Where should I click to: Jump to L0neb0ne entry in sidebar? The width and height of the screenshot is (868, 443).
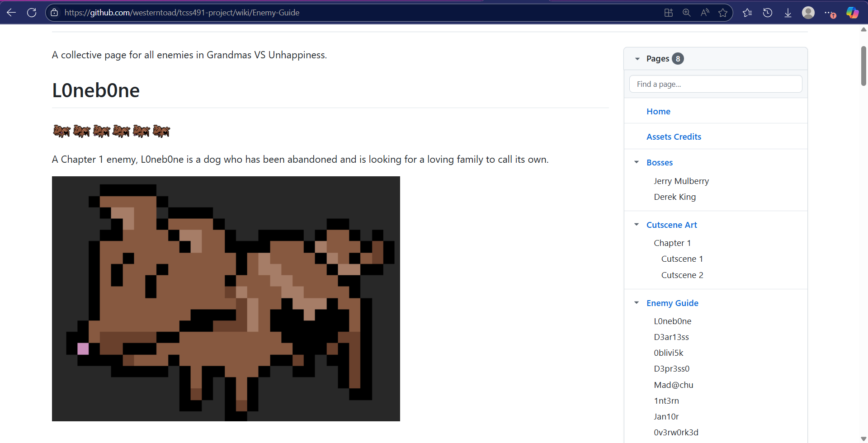[672, 321]
